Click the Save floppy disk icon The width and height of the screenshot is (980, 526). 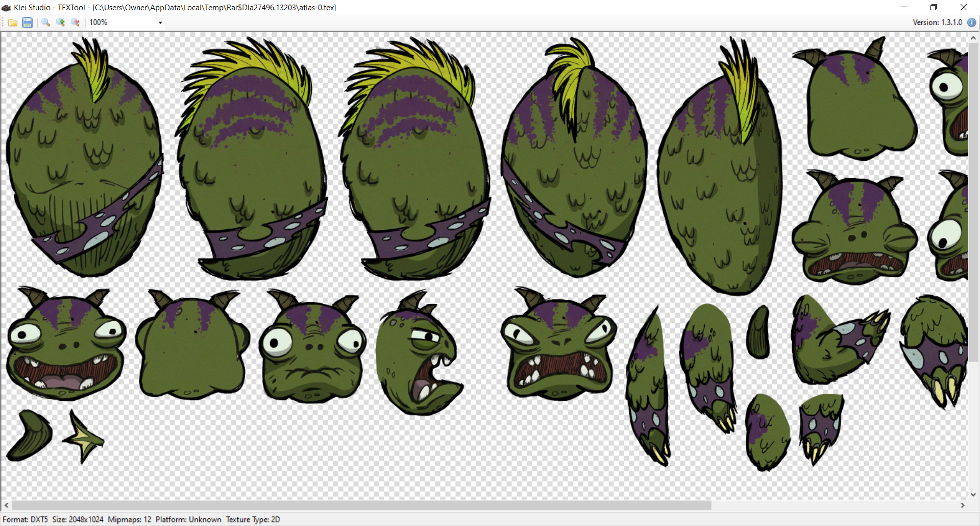28,22
